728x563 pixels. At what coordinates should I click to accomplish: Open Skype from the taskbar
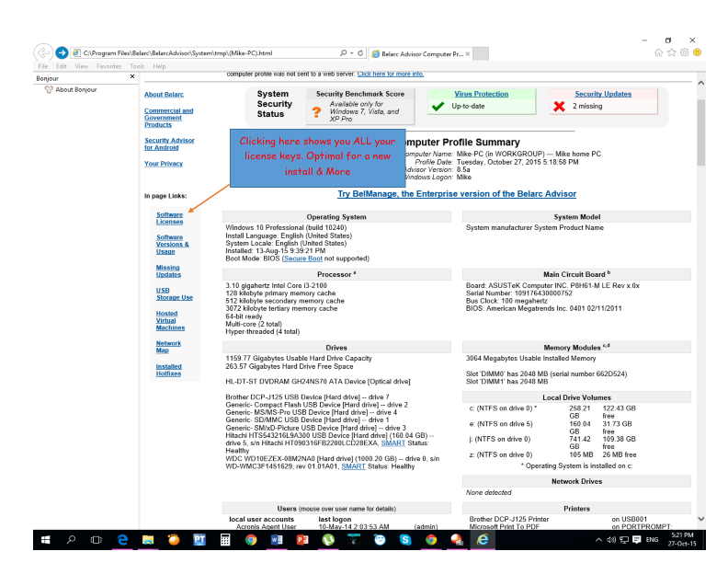click(404, 540)
